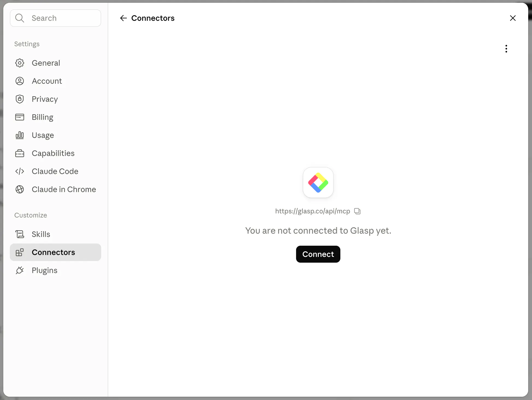Click the Claude Code brackets icon
Screen dimensions: 532x400
point(20,171)
